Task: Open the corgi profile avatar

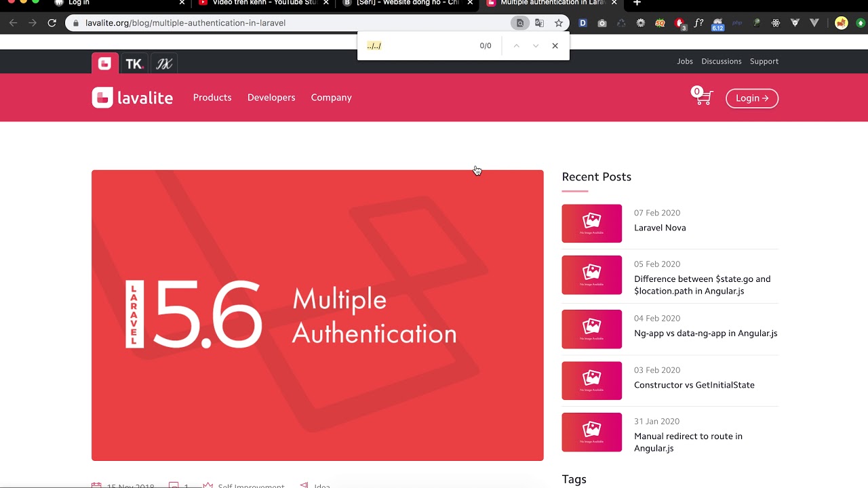Action: click(842, 23)
